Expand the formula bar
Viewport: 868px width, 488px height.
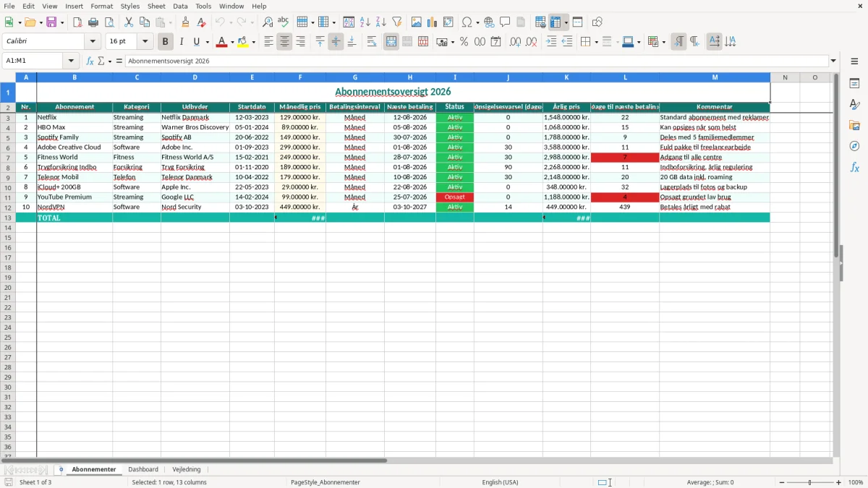point(833,61)
